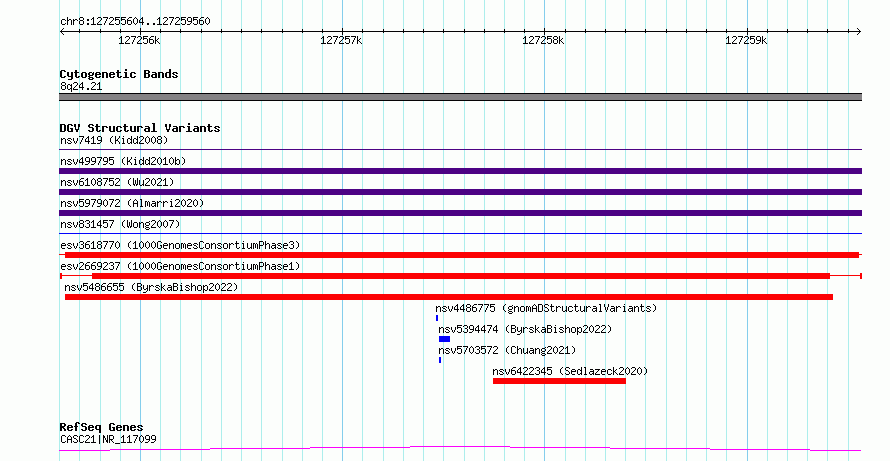Select the nsv5703572 (Chuang2021) blue marker
This screenshot has height=461, width=890.
[x=440, y=360]
